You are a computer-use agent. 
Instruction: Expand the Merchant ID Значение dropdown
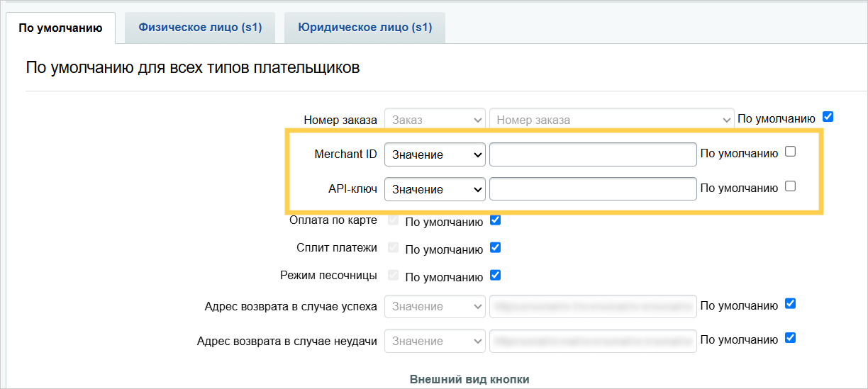click(435, 154)
